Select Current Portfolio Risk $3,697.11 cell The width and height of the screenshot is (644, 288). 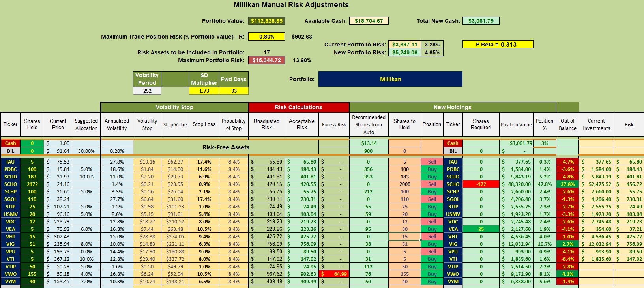(x=404, y=45)
